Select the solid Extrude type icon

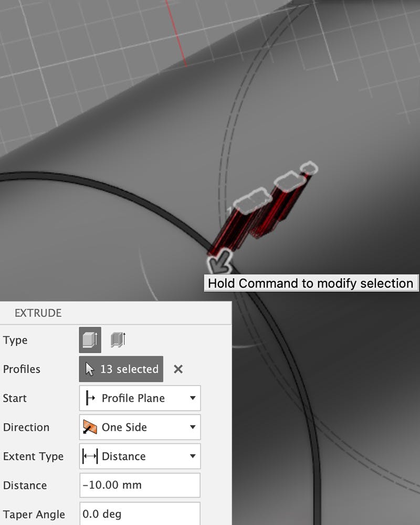(x=90, y=340)
